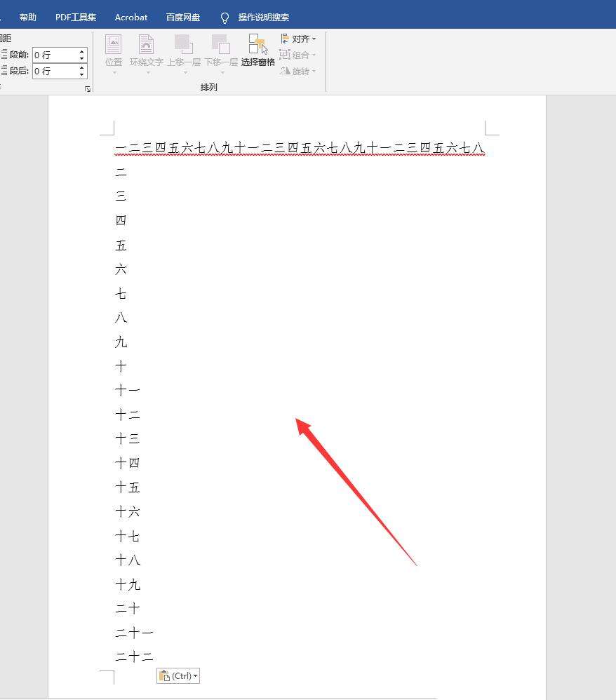Screen dimensions: 616x700
Task: Click the line reading 十四
Action: tap(128, 463)
